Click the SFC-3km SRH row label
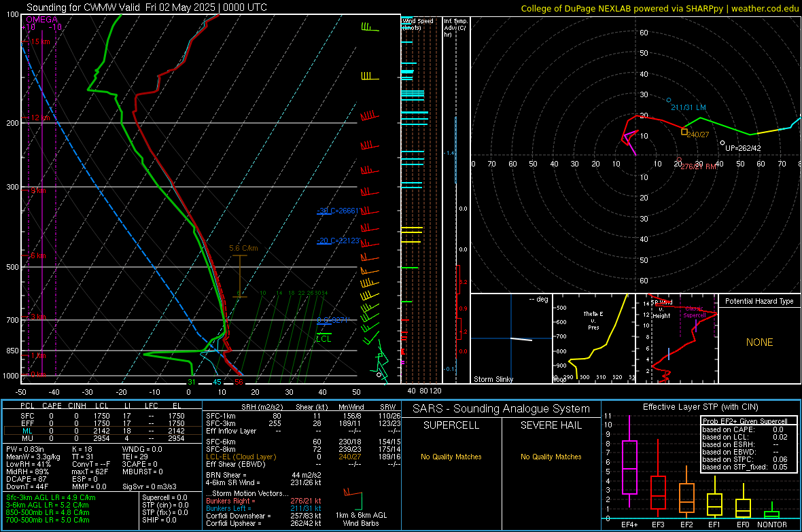The width and height of the screenshot is (802, 532). pyautogui.click(x=221, y=423)
